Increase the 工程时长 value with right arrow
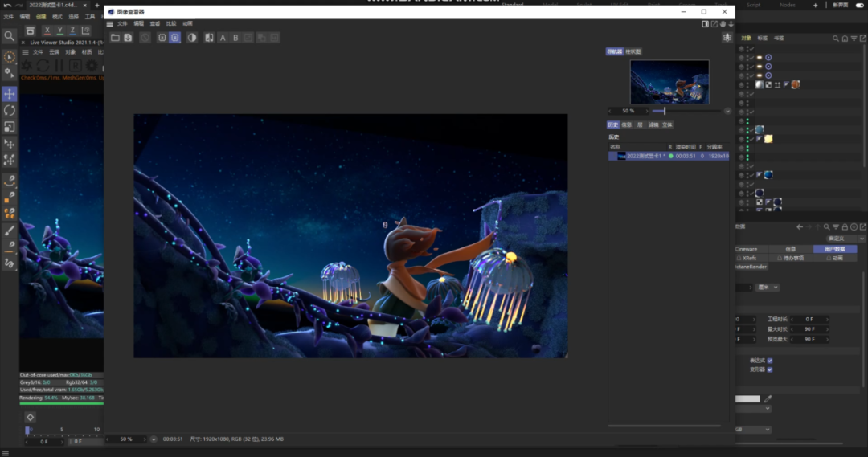The height and width of the screenshot is (457, 868). point(827,319)
